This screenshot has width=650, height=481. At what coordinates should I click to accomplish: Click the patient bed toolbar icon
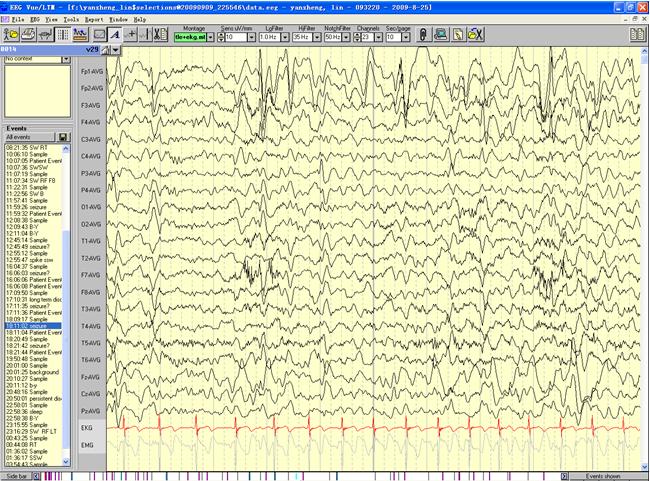46,35
